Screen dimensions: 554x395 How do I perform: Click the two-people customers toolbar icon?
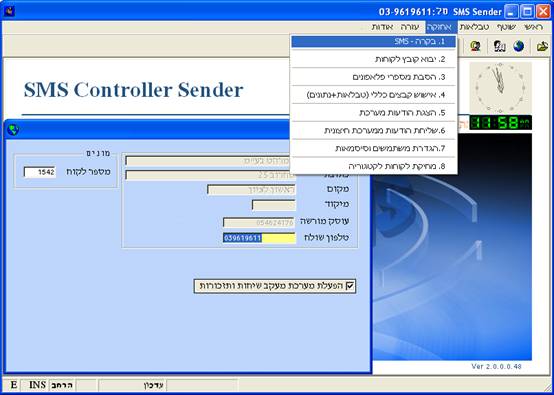click(499, 46)
